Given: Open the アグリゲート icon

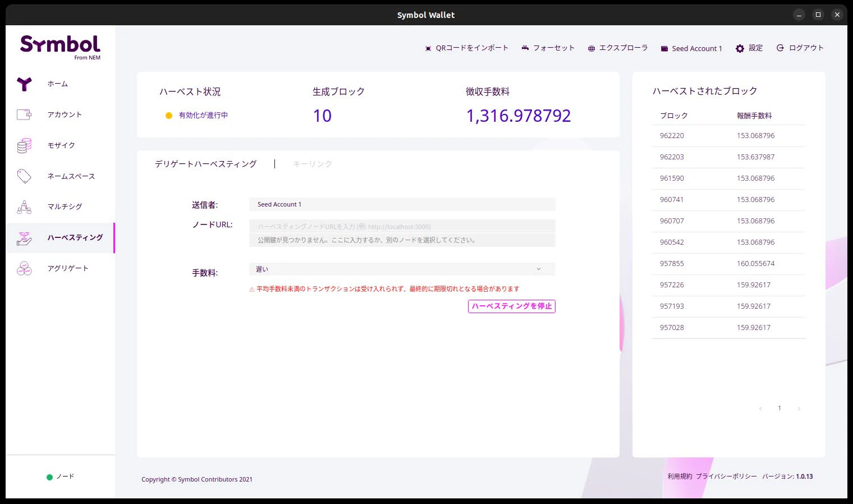Looking at the screenshot, I should 24,268.
